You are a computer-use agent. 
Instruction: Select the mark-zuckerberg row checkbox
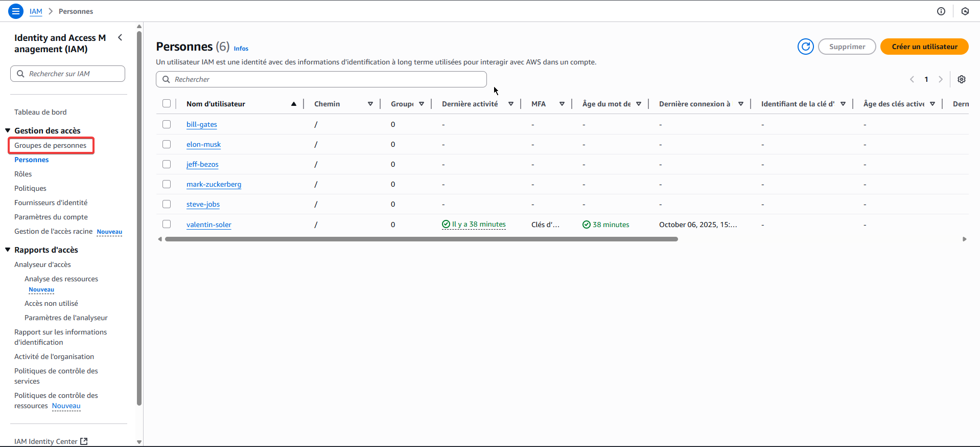(167, 184)
